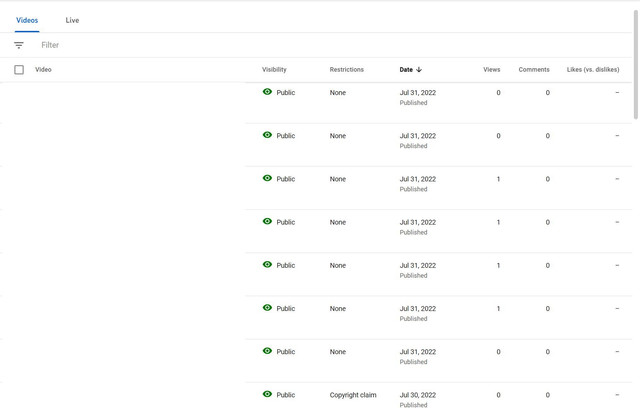Screen dimensions: 640x408
Task: Sort by the Date column header
Action: click(x=406, y=70)
